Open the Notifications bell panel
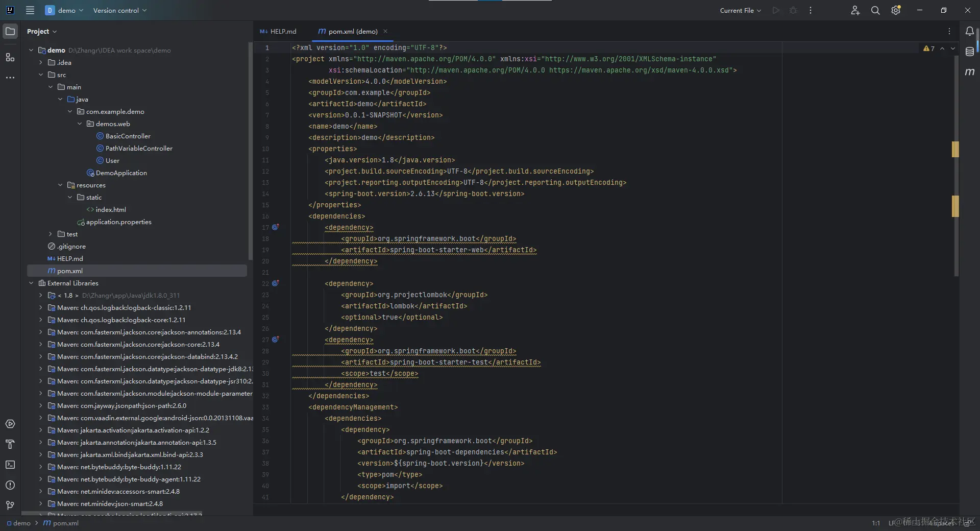This screenshot has width=980, height=531. [x=969, y=31]
